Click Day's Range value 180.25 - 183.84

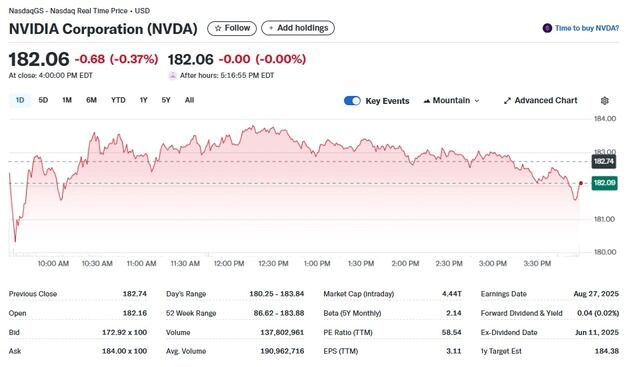click(x=277, y=294)
